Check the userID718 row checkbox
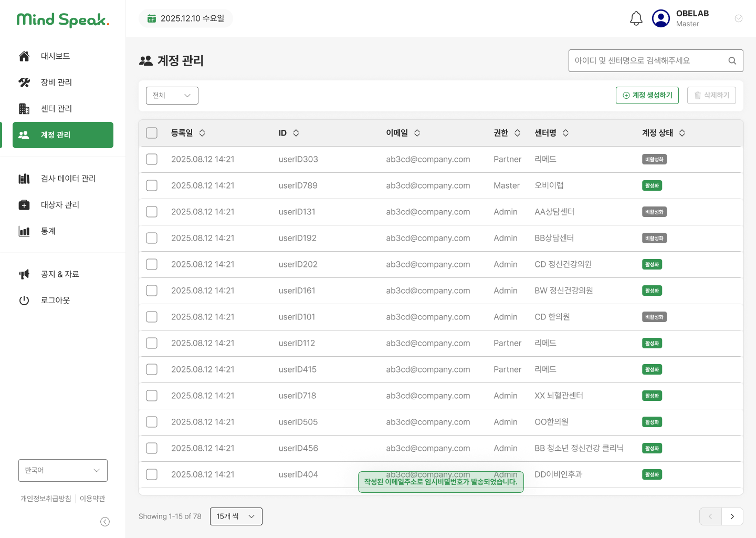The height and width of the screenshot is (538, 756). (152, 396)
